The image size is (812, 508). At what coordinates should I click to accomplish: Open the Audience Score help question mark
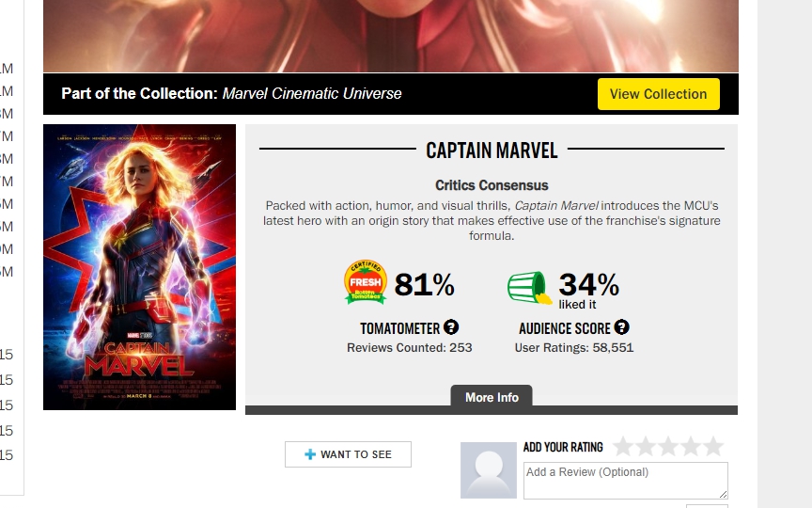click(x=621, y=327)
